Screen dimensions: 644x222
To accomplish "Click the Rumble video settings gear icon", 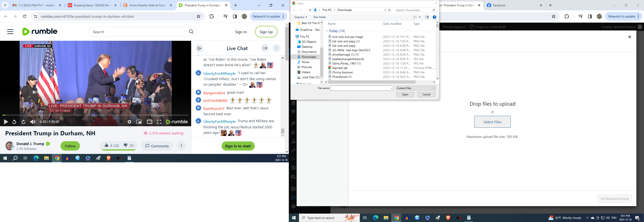I will point(129,122).
